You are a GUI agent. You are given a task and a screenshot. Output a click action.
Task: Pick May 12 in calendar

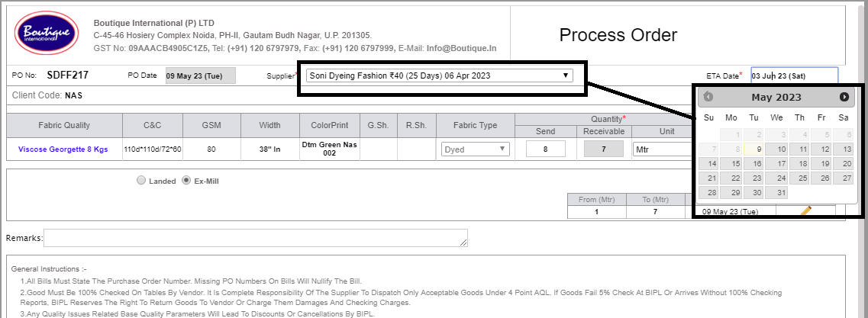821,149
